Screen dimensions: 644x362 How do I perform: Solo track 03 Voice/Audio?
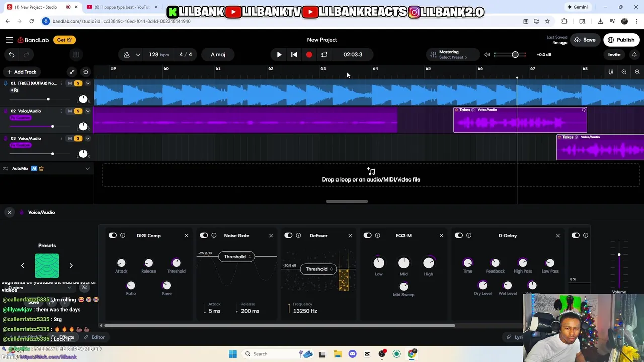tap(78, 138)
